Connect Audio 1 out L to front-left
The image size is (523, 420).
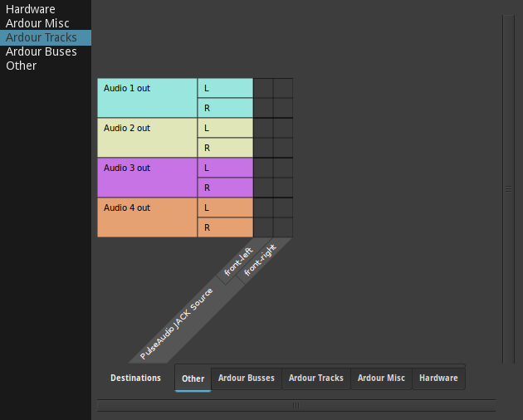[263, 88]
